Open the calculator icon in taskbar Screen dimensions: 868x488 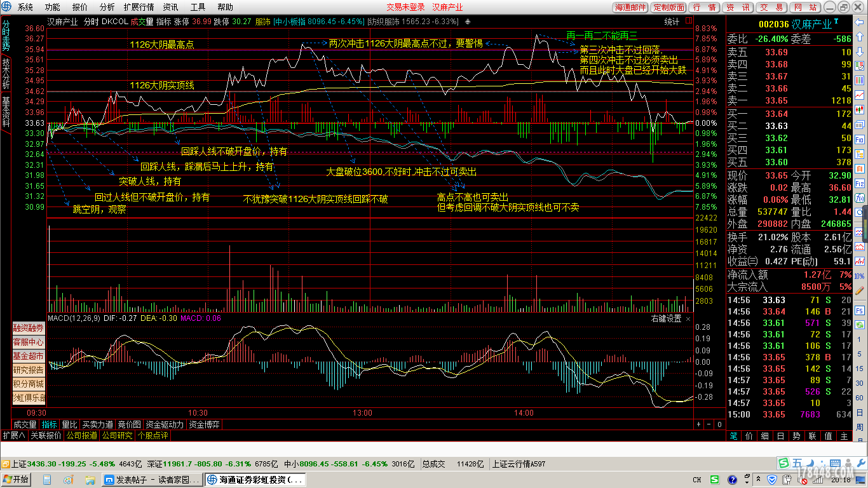(x=47, y=480)
